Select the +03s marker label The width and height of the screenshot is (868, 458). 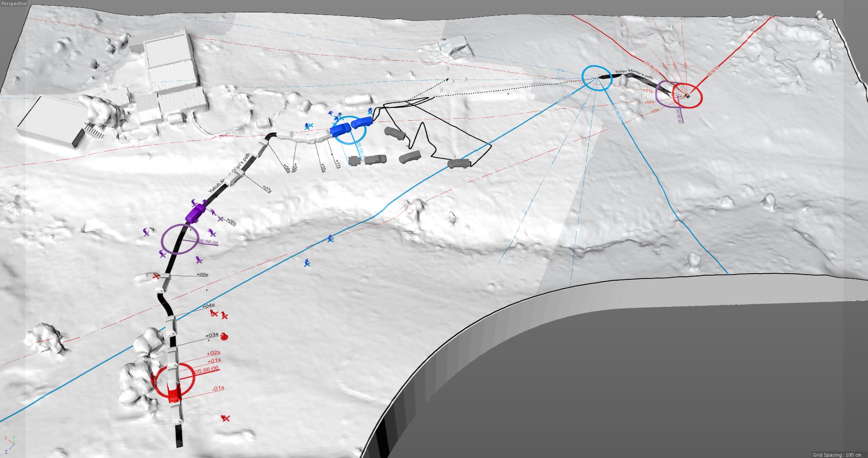coord(212,335)
